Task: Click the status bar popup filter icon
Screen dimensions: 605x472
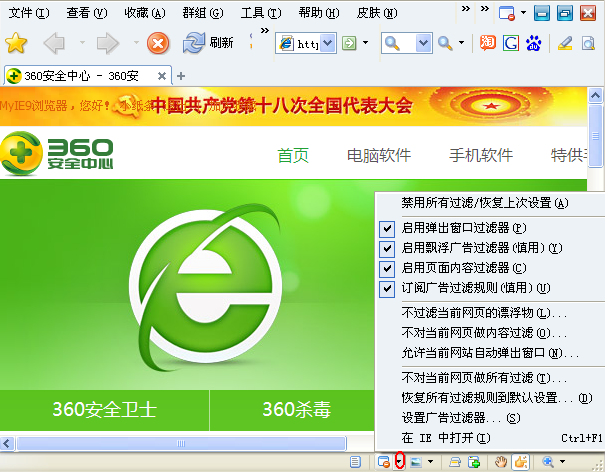Action: click(x=384, y=462)
